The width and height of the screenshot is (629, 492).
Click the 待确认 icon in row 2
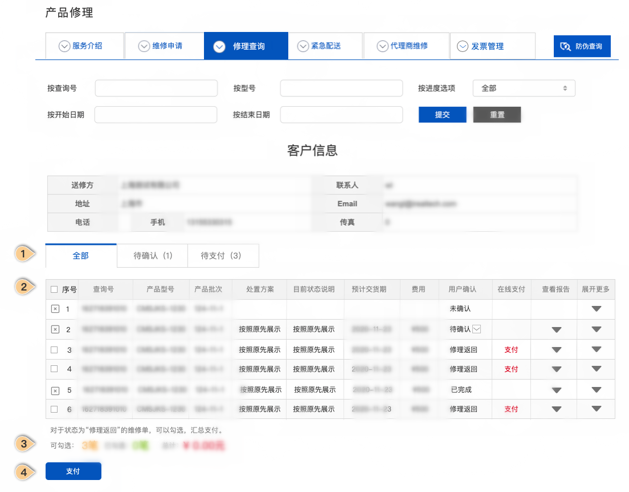pos(477,329)
